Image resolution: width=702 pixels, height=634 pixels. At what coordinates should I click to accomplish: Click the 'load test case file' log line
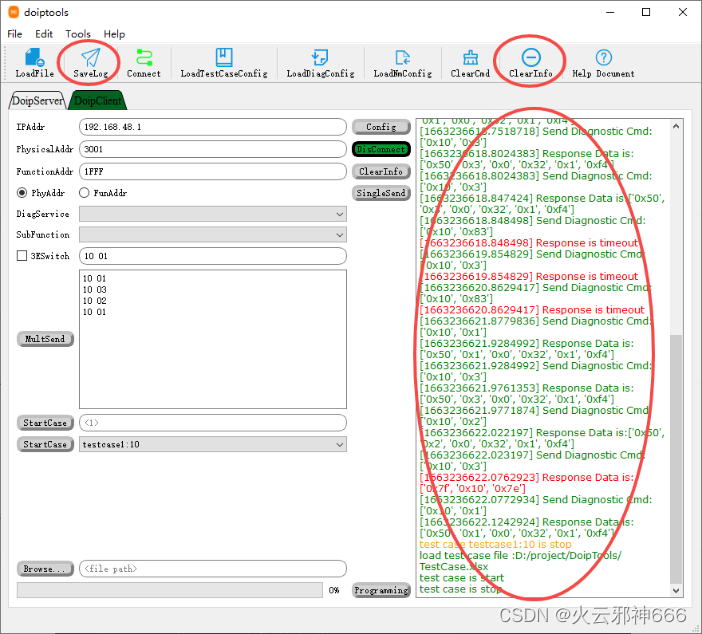[x=520, y=561]
